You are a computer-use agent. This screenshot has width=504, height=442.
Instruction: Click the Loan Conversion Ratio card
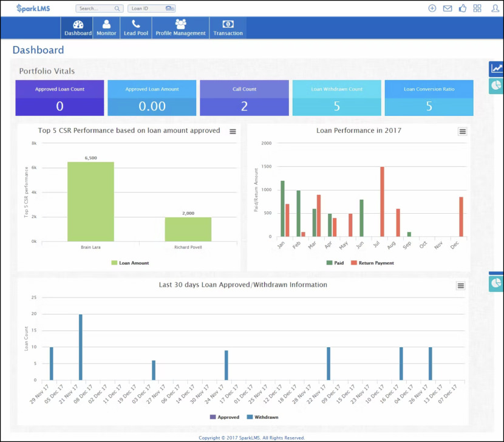429,98
